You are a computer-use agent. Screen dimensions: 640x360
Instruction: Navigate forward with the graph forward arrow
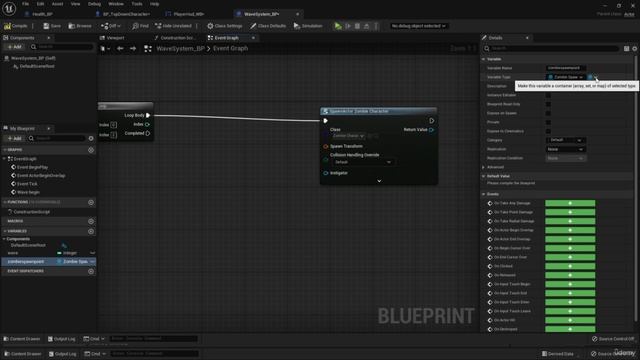[133, 49]
